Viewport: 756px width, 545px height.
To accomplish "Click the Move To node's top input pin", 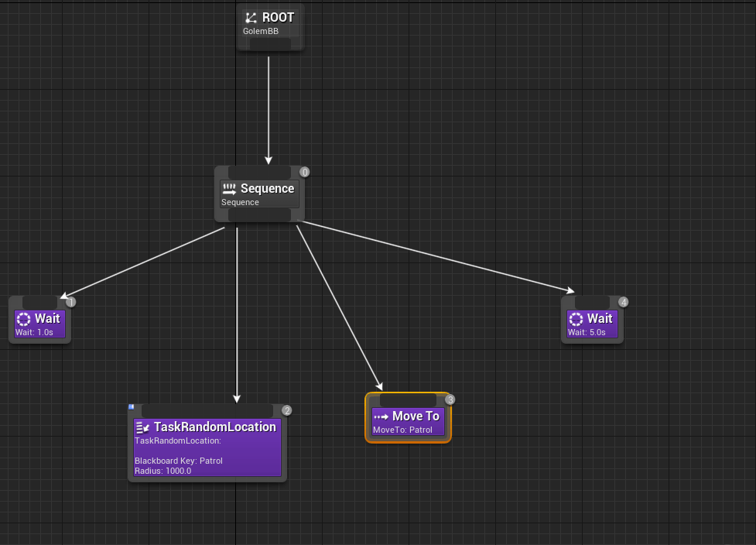I will (x=408, y=399).
